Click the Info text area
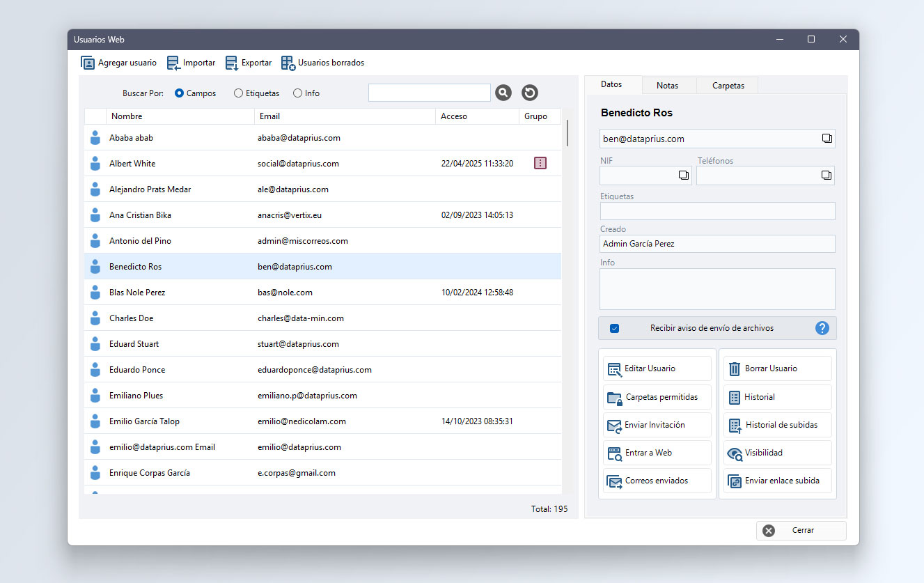The image size is (924, 583). pos(717,289)
